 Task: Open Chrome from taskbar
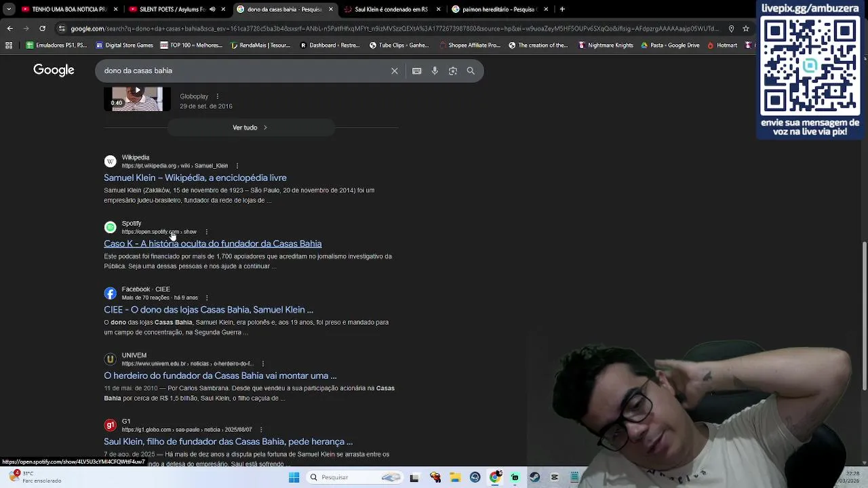point(495,477)
